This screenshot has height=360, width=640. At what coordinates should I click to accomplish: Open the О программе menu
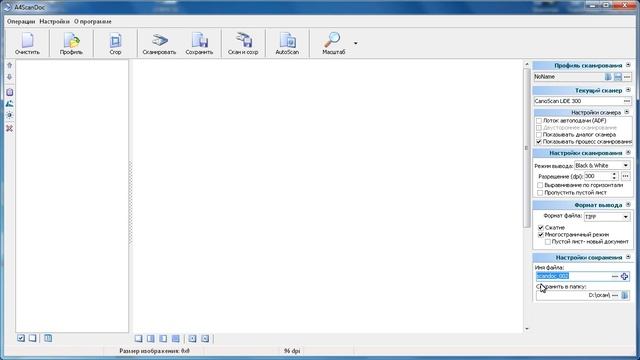pyautogui.click(x=93, y=22)
